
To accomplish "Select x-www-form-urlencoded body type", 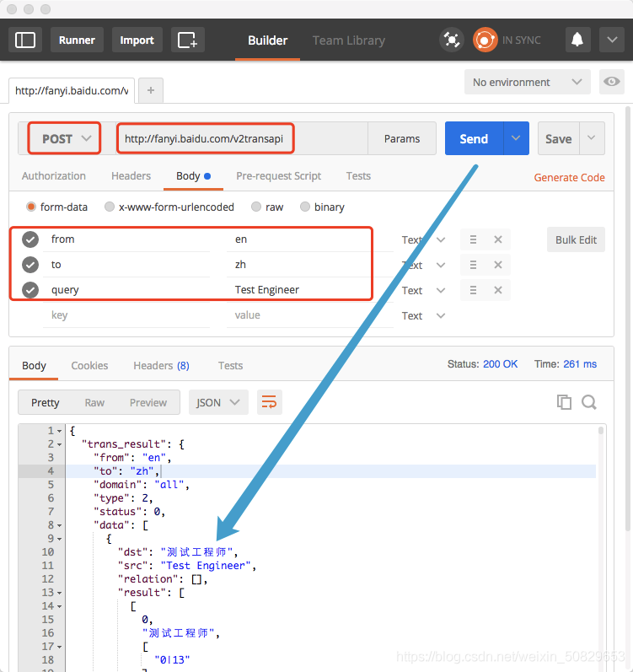I will point(110,207).
